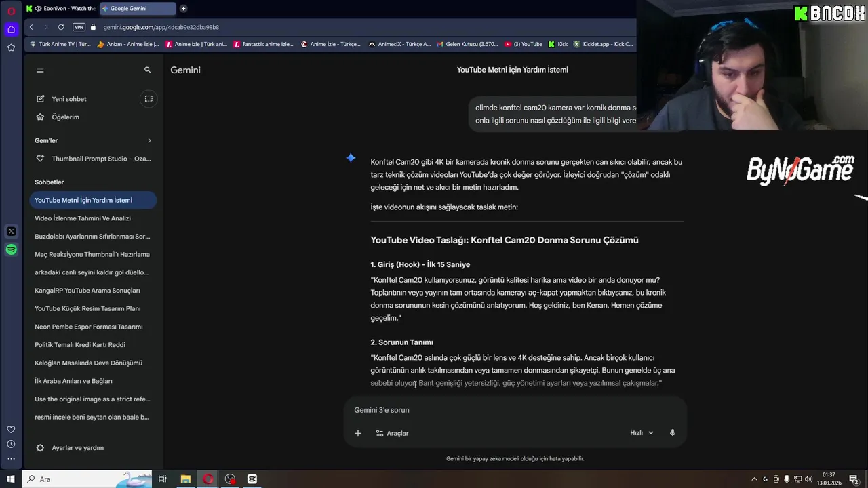Screen dimensions: 868x488
Task: Click the Gemini logo text
Action: click(185, 70)
